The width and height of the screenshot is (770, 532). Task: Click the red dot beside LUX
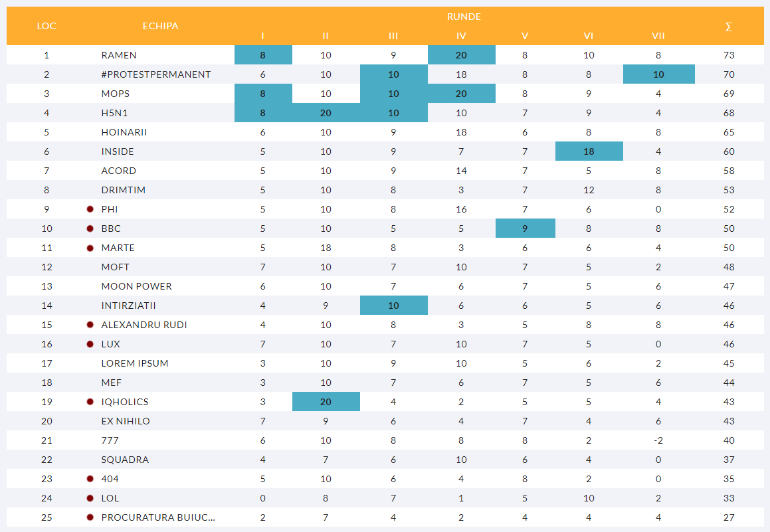pyautogui.click(x=90, y=344)
